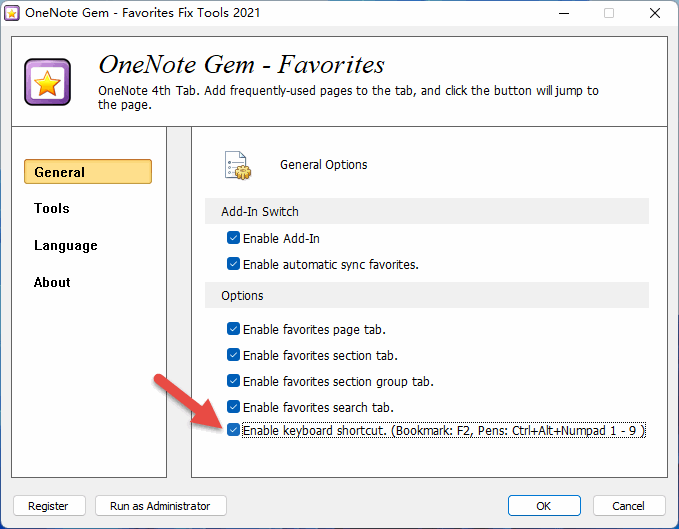This screenshot has width=679, height=529.
Task: Click Run as Administrator button
Action: 161,506
